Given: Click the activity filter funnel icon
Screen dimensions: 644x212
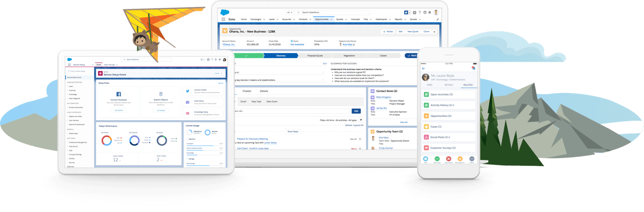Looking at the screenshot, I should [x=361, y=120].
